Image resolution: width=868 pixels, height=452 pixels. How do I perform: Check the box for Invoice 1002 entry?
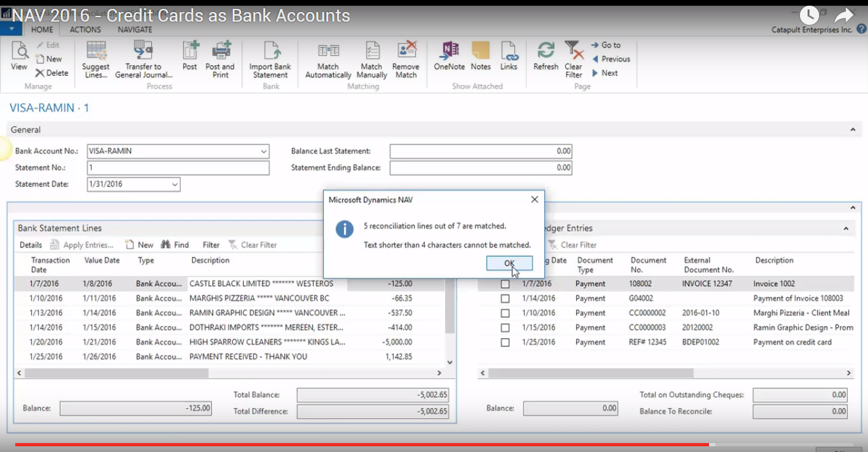[x=505, y=284]
